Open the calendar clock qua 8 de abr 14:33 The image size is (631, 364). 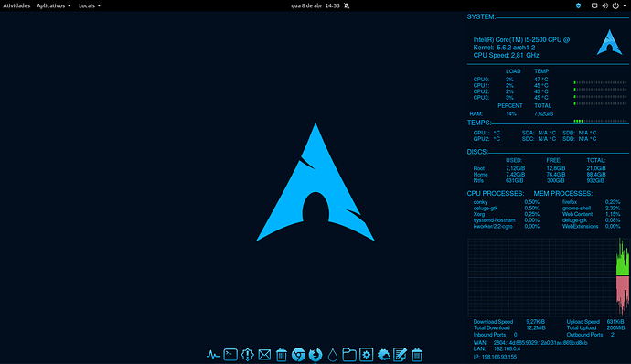pos(315,5)
